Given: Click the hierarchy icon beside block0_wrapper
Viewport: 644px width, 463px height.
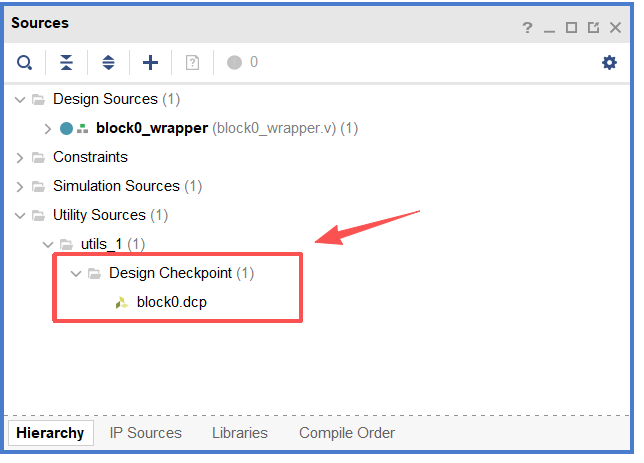Looking at the screenshot, I should [83, 129].
